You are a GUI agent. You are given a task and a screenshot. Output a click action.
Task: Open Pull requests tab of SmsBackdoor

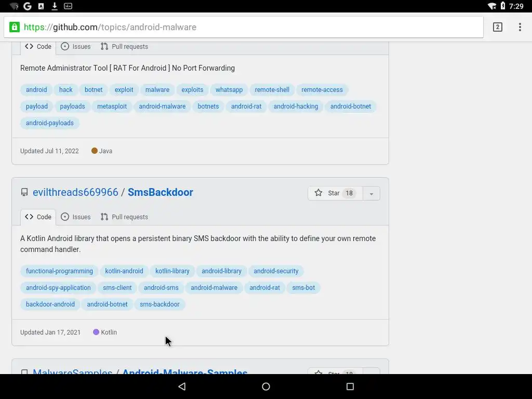pos(124,217)
